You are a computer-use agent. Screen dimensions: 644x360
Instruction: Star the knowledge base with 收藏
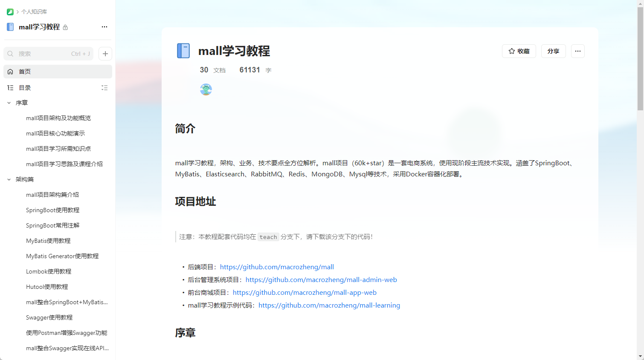tap(519, 51)
